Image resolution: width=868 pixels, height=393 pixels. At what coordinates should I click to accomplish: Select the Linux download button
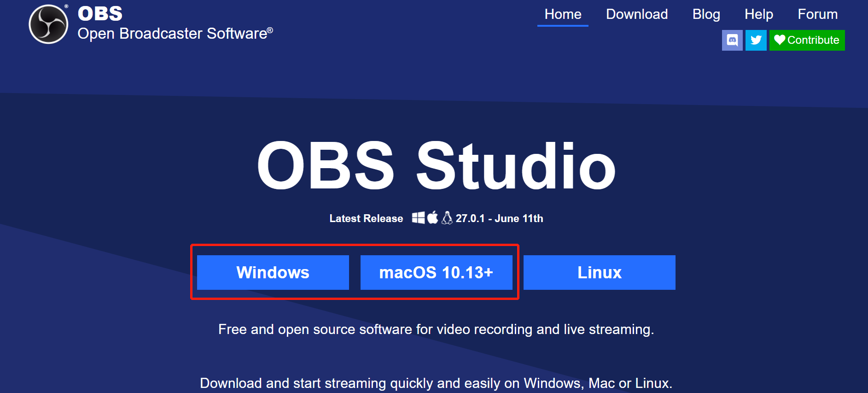click(x=599, y=272)
